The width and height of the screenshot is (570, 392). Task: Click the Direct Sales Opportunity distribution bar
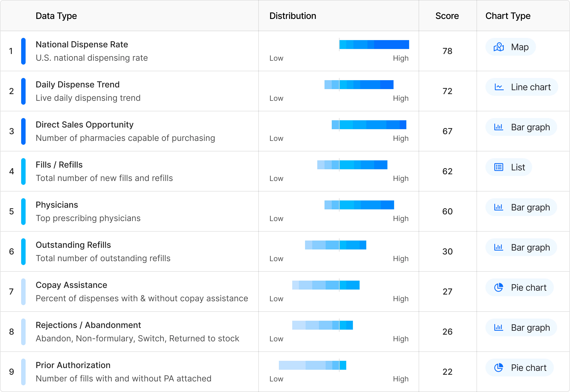pyautogui.click(x=369, y=125)
